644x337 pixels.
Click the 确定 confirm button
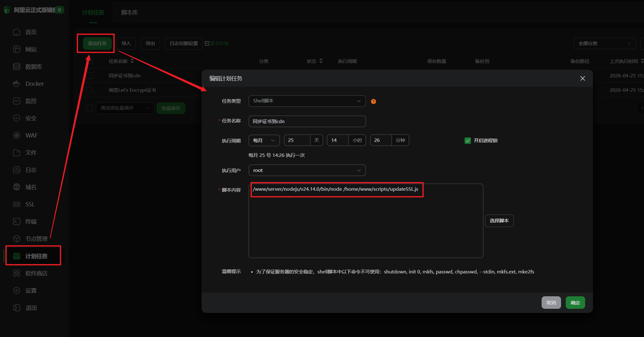(x=575, y=303)
